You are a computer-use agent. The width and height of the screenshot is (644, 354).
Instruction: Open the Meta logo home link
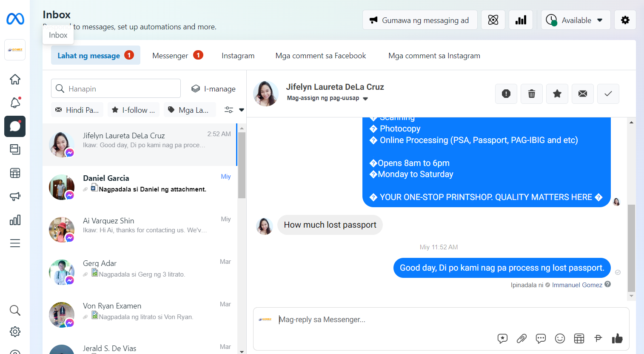15,19
